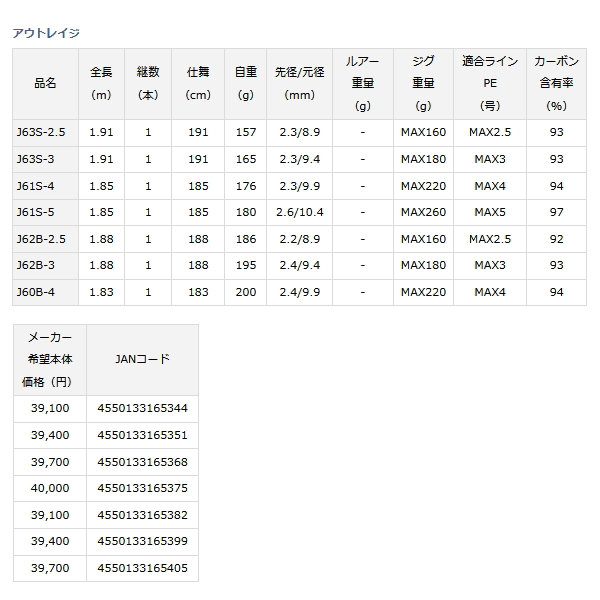Click JAN code 4550133165405
The width and height of the screenshot is (600, 600).
point(142,569)
